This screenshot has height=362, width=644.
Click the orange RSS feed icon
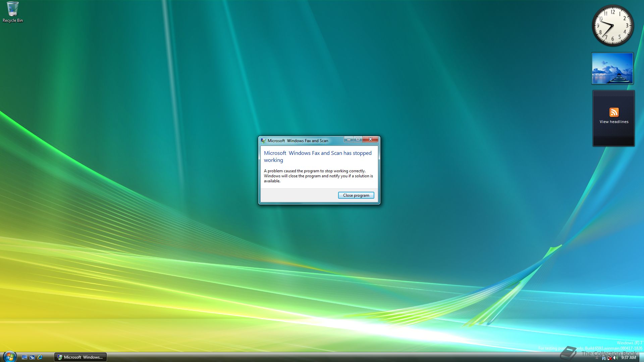point(614,112)
